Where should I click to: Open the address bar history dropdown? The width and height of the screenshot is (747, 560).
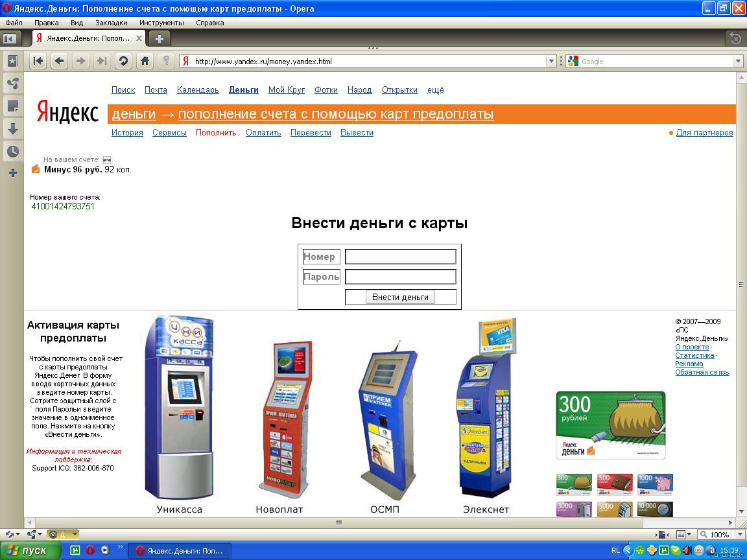point(551,61)
